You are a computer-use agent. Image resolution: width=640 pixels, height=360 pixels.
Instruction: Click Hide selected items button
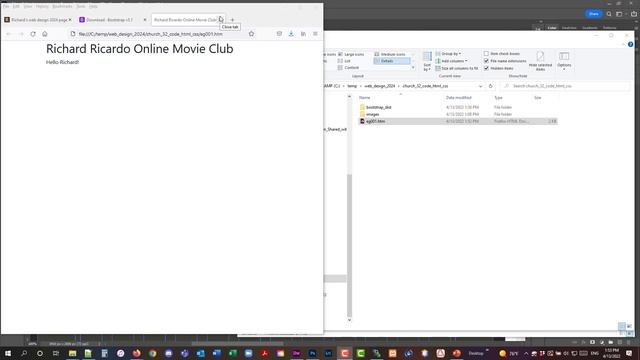540,61
